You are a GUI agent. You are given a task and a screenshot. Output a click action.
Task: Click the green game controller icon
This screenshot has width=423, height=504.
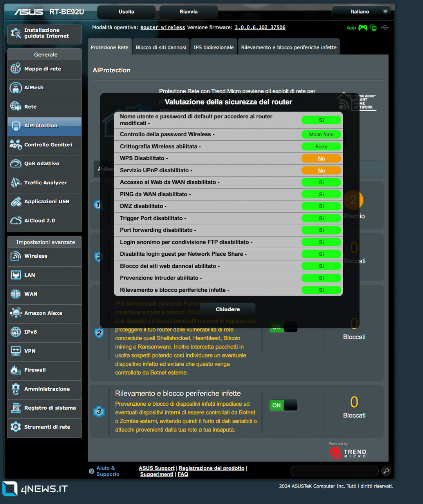tap(363, 28)
